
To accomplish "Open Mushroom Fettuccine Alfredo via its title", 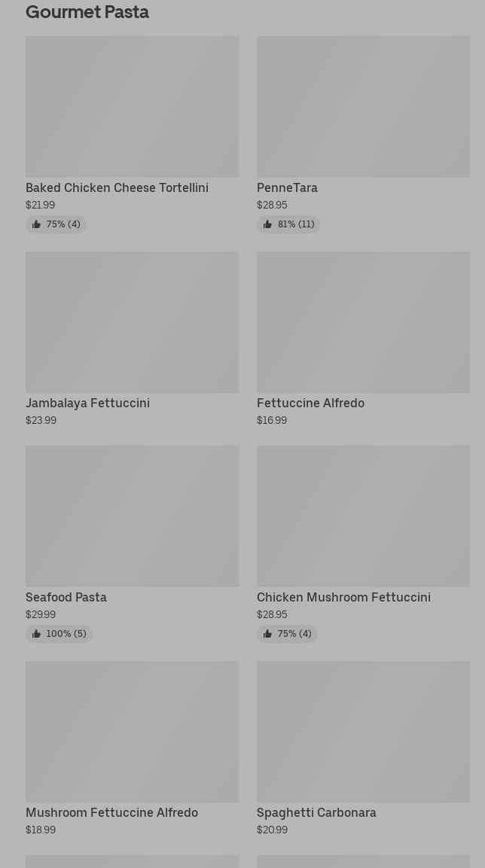I will point(111,813).
